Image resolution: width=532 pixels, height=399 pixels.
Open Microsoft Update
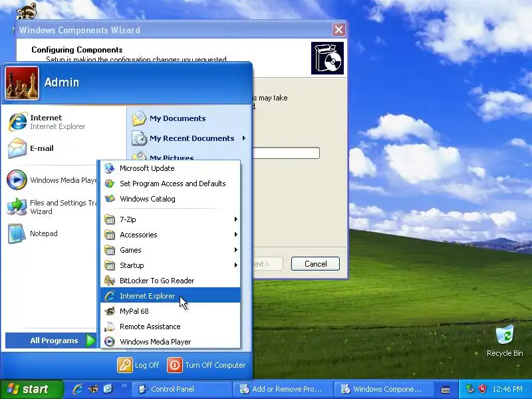click(x=170, y=168)
